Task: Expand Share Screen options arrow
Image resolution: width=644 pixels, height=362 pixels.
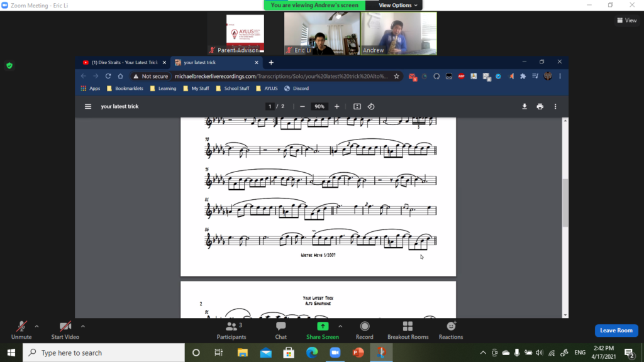Action: (x=340, y=327)
